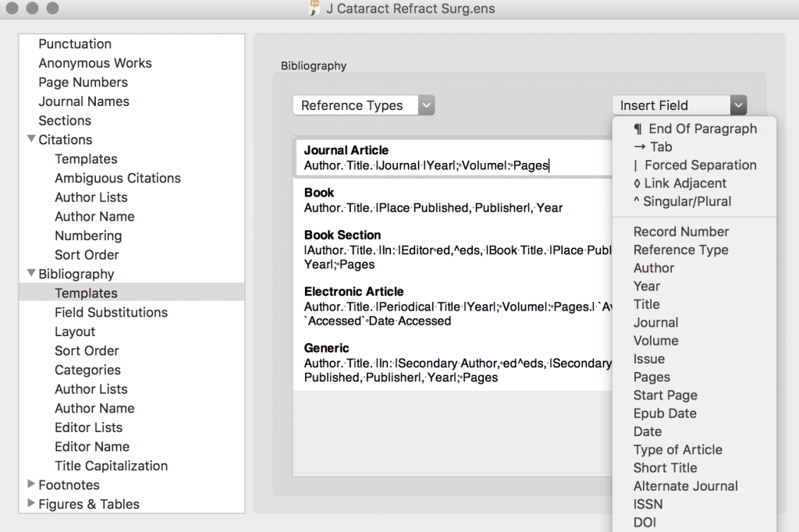Collapse the Citations tree section

pyautogui.click(x=31, y=139)
